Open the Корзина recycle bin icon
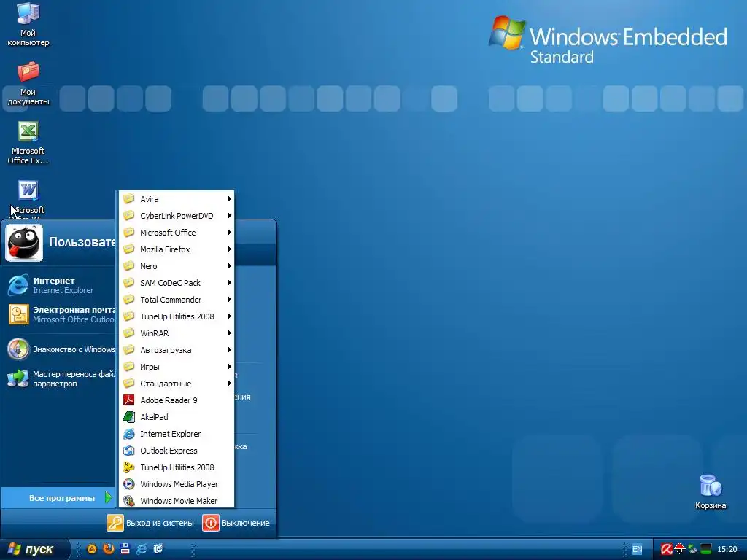747x560 pixels. tap(711, 491)
